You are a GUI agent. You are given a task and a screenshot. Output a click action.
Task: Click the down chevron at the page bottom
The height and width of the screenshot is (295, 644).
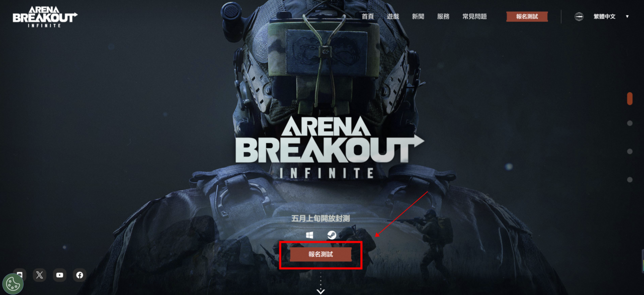pyautogui.click(x=320, y=291)
